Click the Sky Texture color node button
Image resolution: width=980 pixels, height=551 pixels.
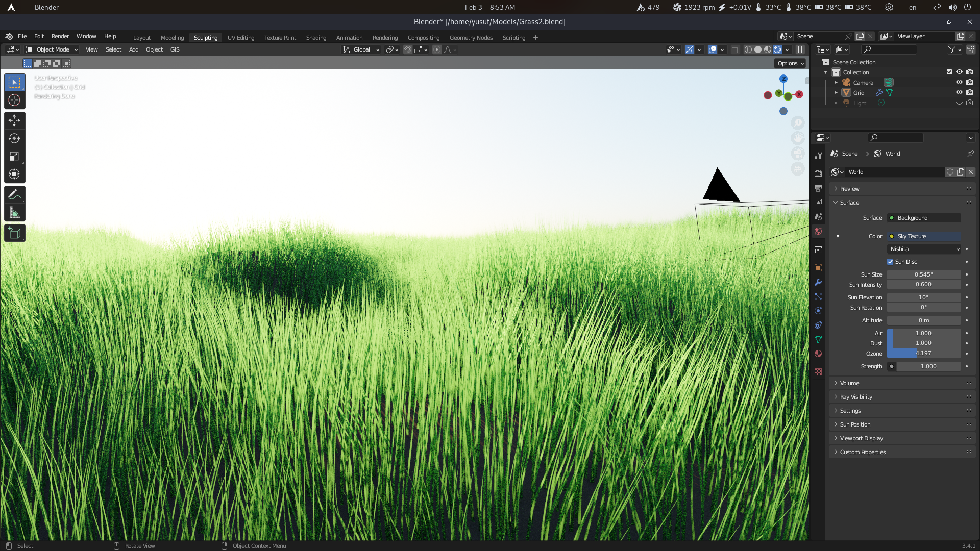pos(924,236)
